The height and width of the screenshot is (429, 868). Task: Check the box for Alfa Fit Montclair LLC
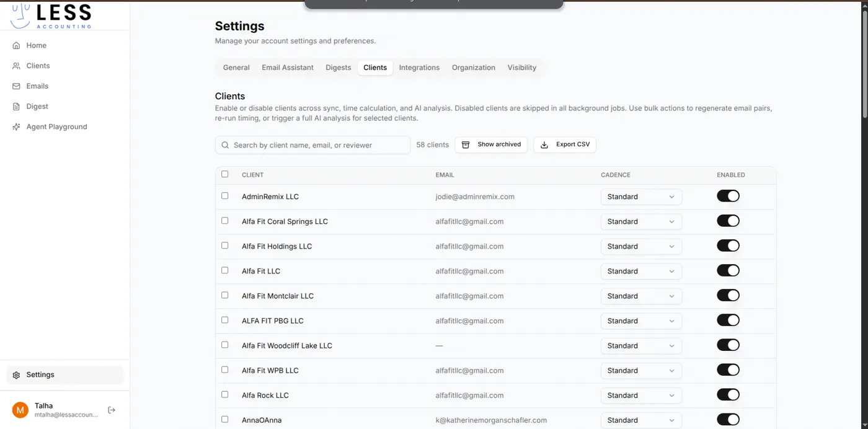(x=224, y=295)
